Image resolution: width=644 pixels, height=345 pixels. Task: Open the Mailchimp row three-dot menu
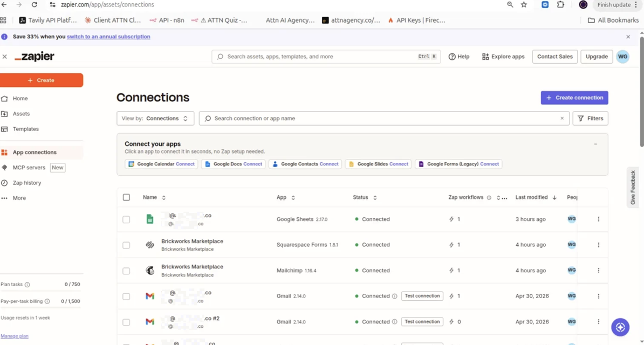[x=598, y=271]
